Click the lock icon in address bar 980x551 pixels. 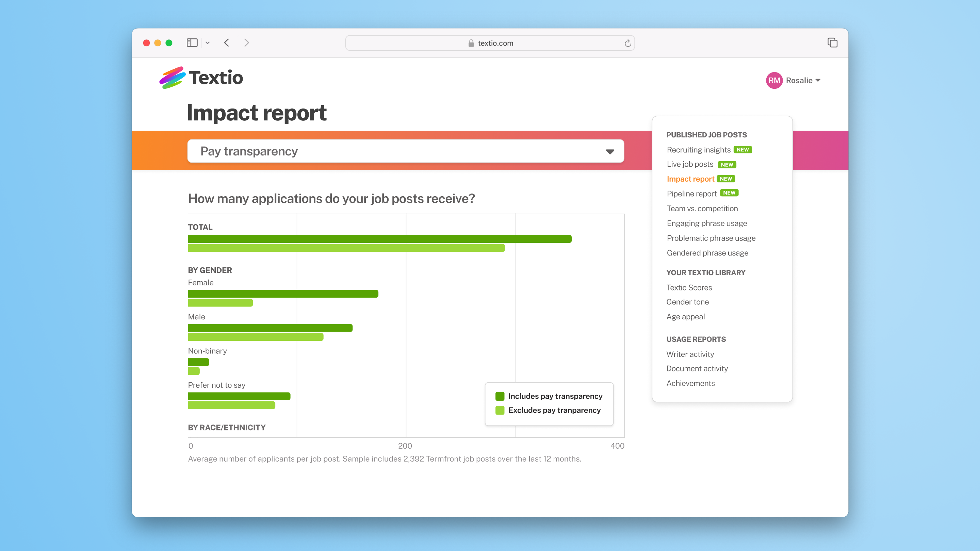click(471, 43)
